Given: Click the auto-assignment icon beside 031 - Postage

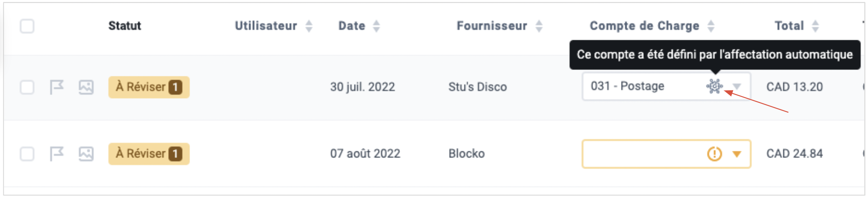Looking at the screenshot, I should [714, 86].
